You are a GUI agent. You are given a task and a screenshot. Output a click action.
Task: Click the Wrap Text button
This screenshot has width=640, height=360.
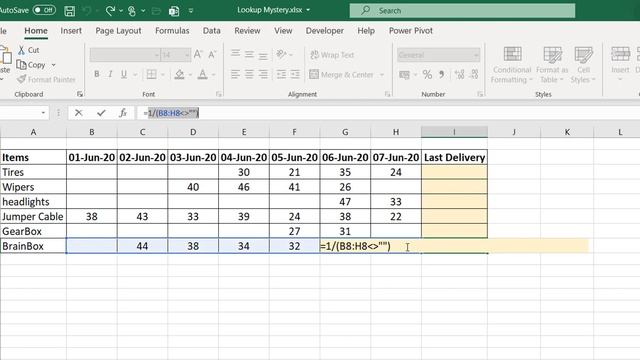click(332, 55)
